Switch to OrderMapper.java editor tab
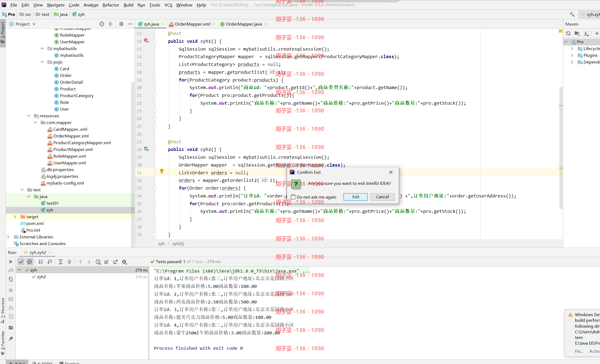 (x=244, y=24)
